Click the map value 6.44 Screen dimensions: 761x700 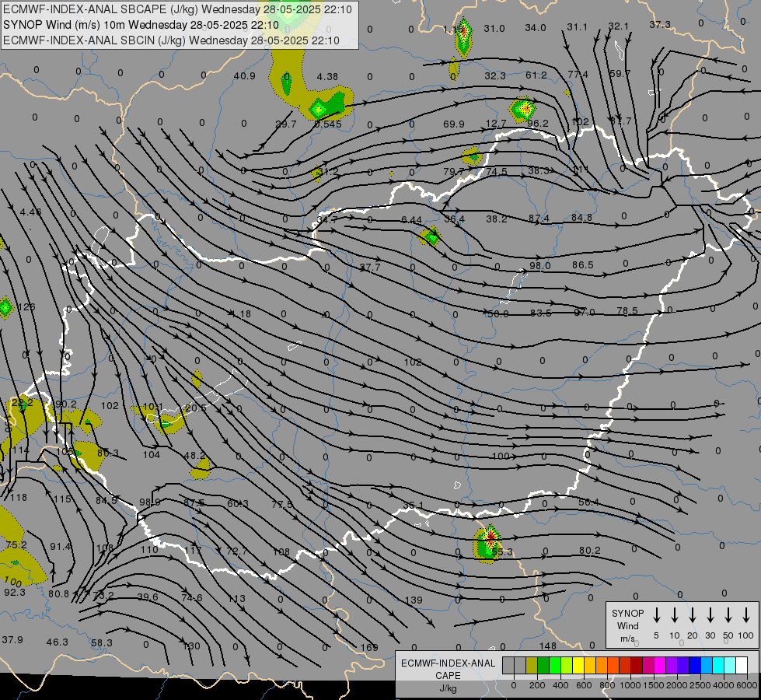pyautogui.click(x=411, y=219)
